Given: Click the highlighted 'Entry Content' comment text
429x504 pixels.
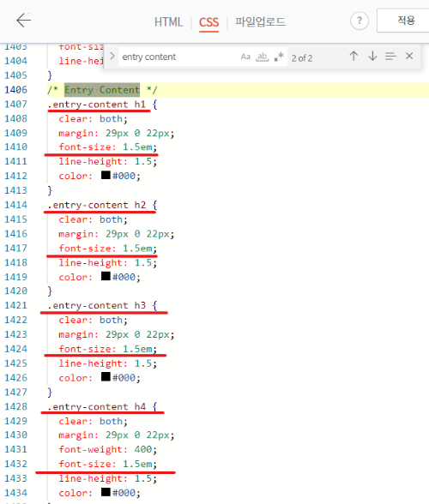Looking at the screenshot, I should coord(102,90).
